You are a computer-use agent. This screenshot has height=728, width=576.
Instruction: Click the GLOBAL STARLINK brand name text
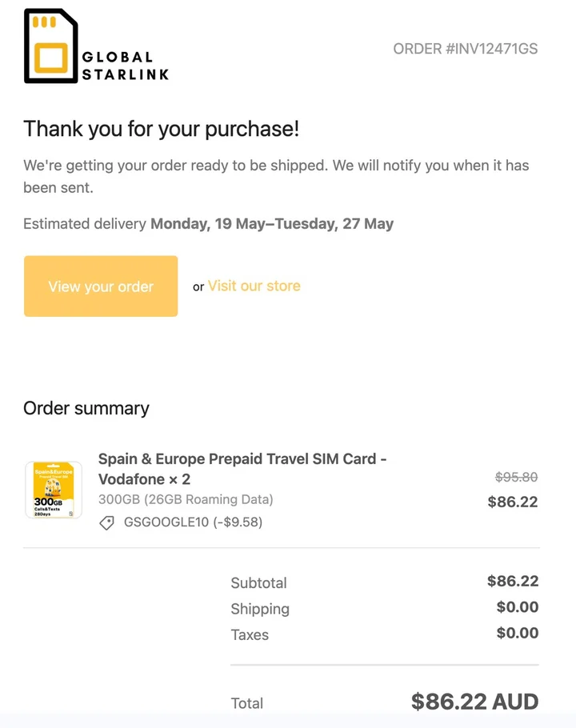126,66
